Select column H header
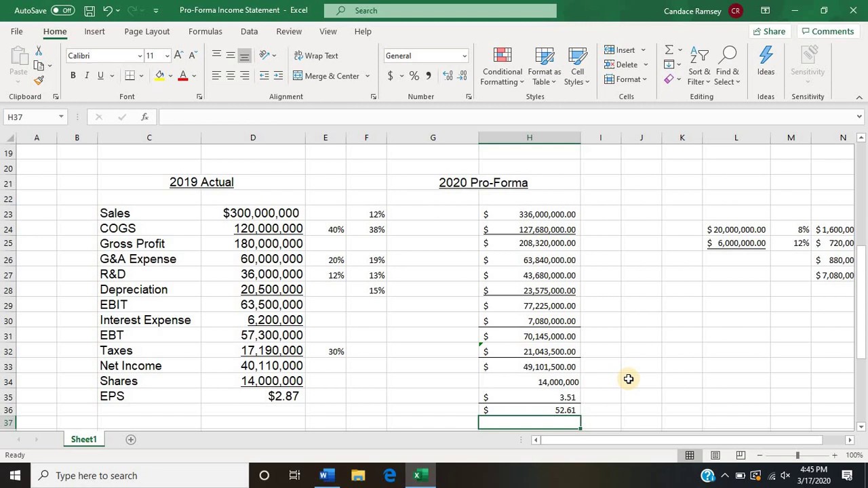Viewport: 868px width, 488px height. pos(530,138)
